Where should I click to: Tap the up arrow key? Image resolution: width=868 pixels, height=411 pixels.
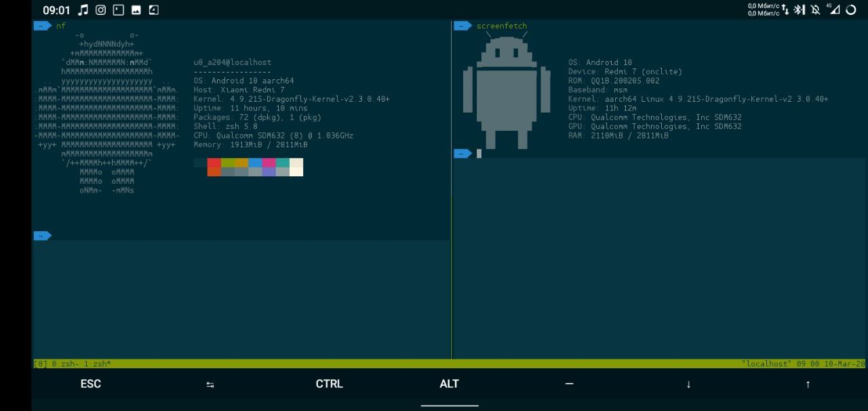(x=808, y=384)
